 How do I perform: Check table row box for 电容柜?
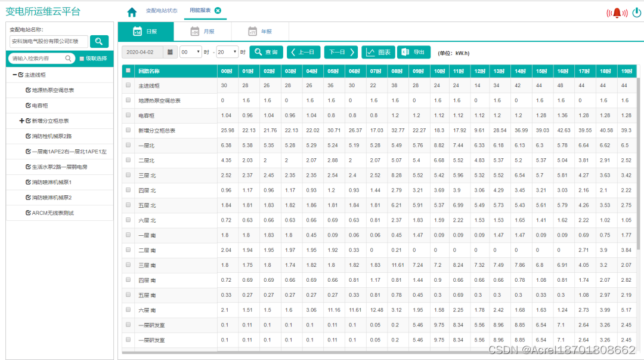[x=128, y=115]
